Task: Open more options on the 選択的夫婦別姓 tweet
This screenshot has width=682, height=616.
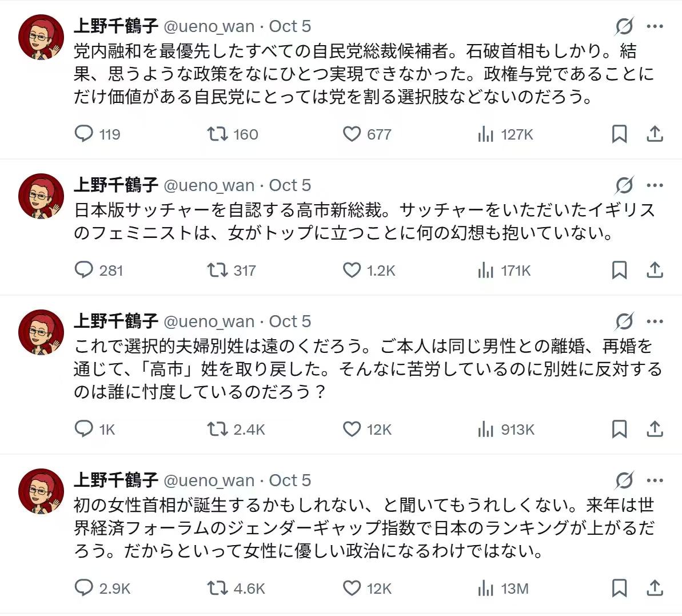Action: click(x=655, y=321)
